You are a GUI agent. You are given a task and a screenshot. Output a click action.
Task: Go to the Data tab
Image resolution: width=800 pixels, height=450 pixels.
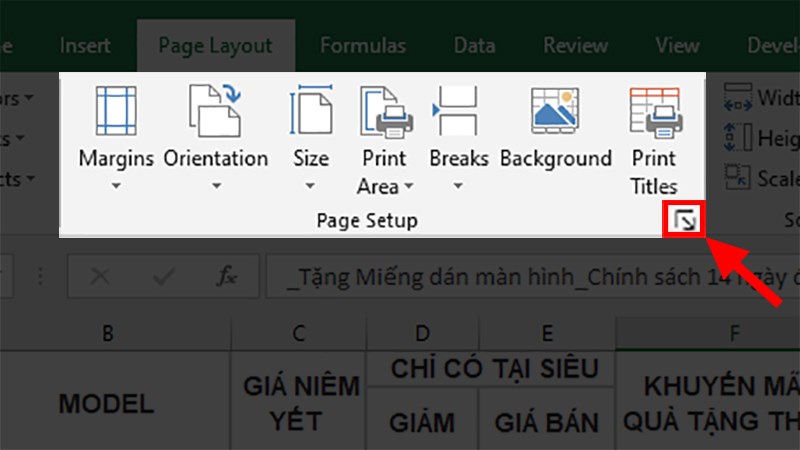[474, 46]
